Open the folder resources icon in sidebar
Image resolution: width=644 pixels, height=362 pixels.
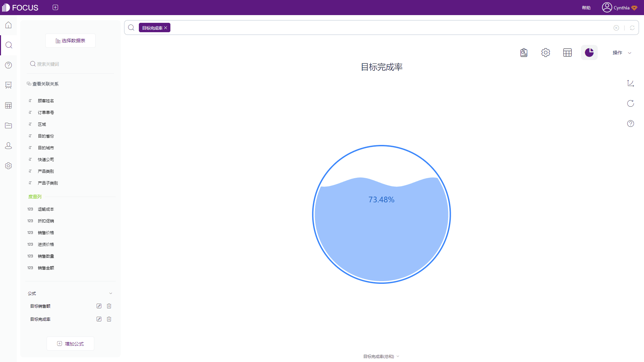8,125
